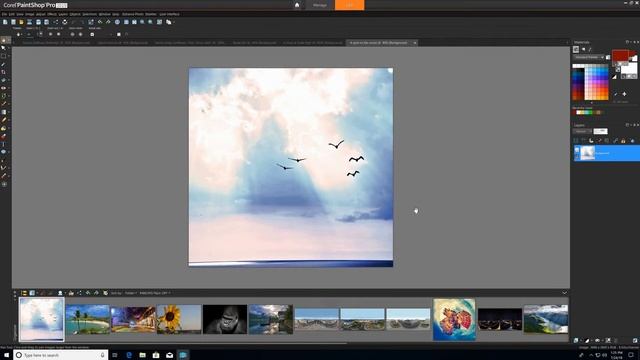The width and height of the screenshot is (640, 360).
Task: Pick the green recent-color swatch
Action: tap(590, 112)
